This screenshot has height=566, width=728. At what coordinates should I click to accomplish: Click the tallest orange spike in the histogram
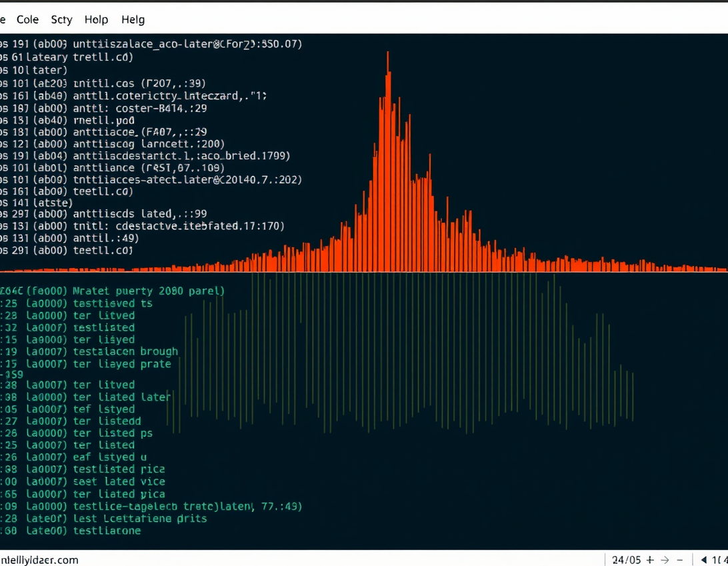388,161
